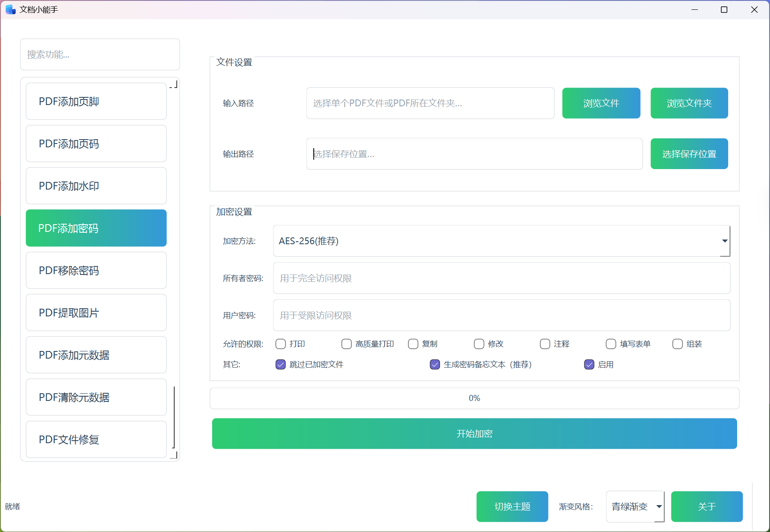Open PDF清除元数据 panel
770x532 pixels.
point(96,398)
